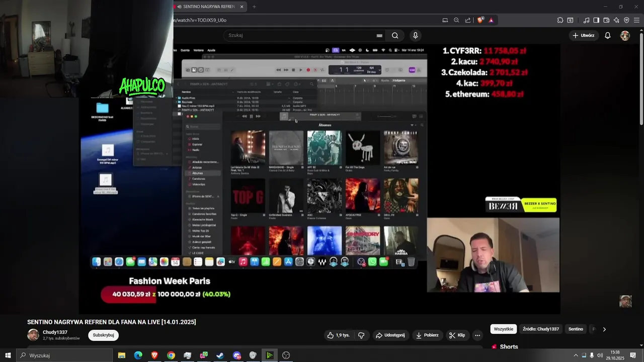Screen dimensions: 644x362
Task: Open the Brave Shields lion icon
Action: [480, 20]
